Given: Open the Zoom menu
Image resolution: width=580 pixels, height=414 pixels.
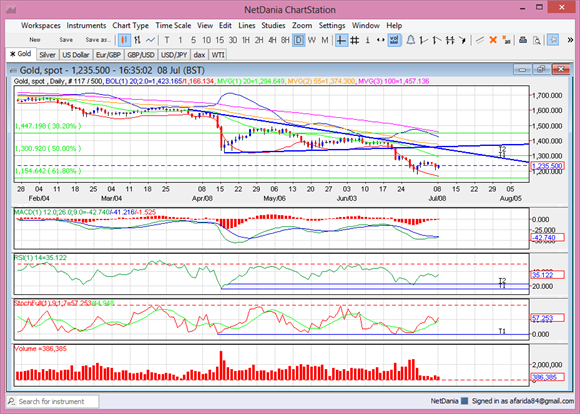Looking at the screenshot, I should tap(302, 26).
